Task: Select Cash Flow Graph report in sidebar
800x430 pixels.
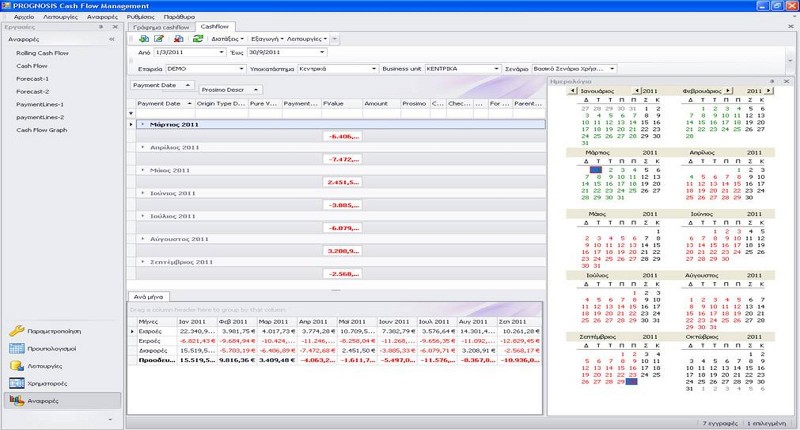Action: [42, 130]
